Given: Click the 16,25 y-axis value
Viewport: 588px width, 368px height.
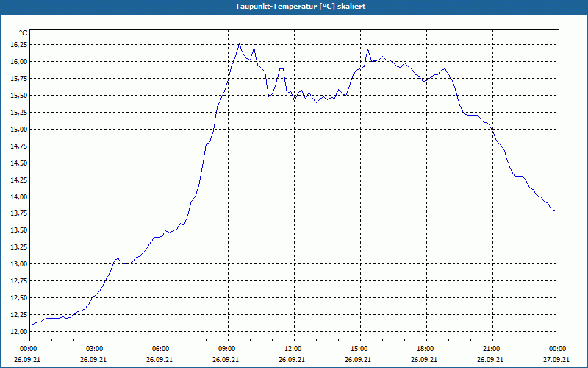Looking at the screenshot, I should click(x=18, y=45).
